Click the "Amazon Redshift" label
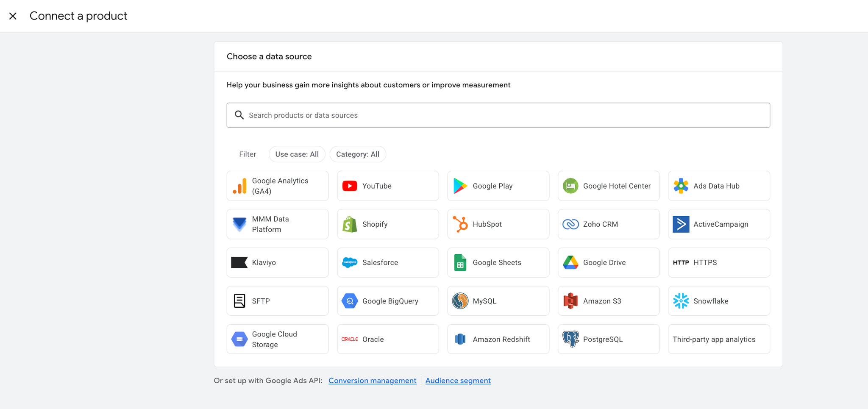This screenshot has width=868, height=409. [x=501, y=339]
